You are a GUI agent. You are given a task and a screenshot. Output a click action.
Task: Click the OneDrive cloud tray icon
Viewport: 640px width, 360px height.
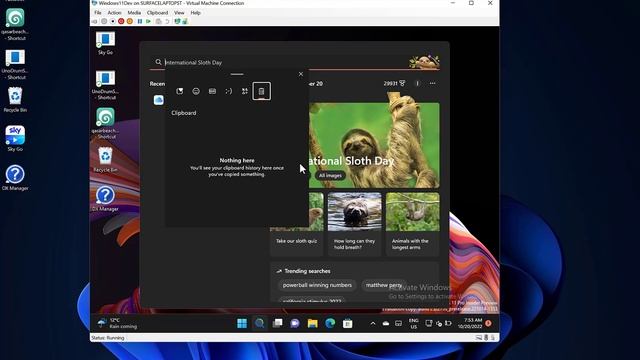[x=386, y=323]
